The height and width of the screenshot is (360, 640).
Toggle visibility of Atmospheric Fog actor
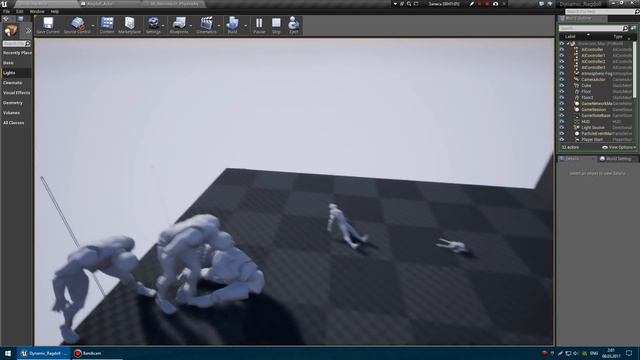[x=562, y=73]
